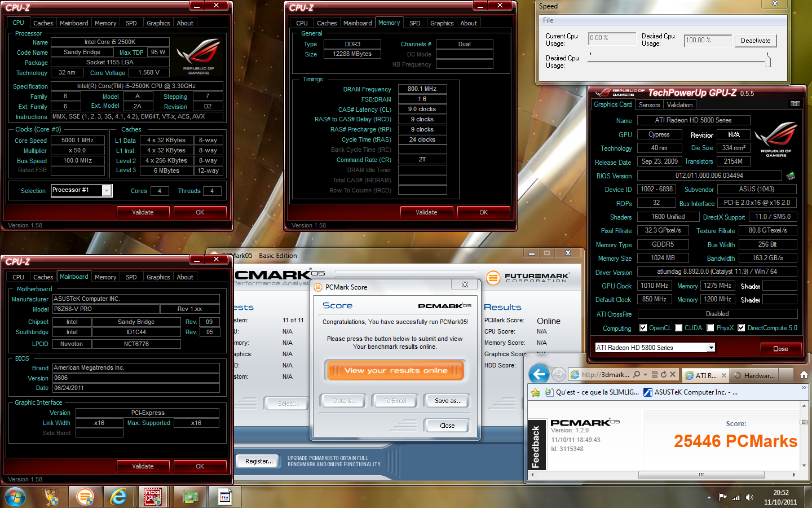Click the browser forward arrow
812x508 pixels.
[558, 374]
